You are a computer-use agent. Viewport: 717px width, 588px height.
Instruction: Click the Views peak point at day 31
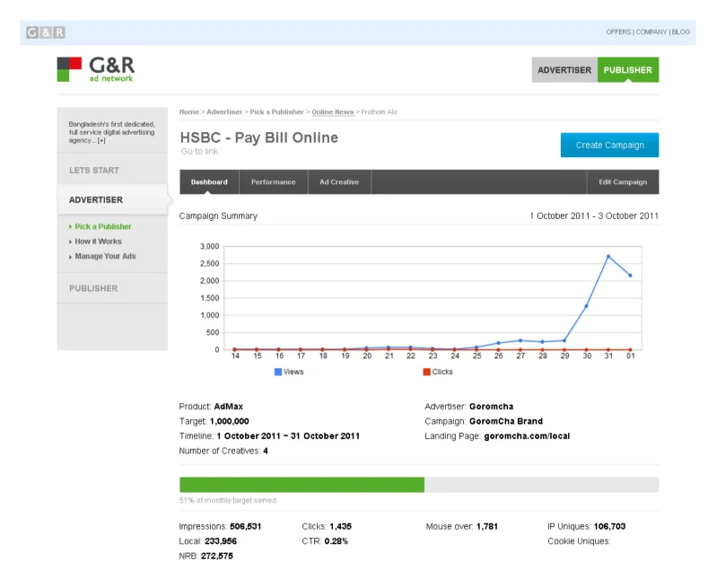(608, 257)
